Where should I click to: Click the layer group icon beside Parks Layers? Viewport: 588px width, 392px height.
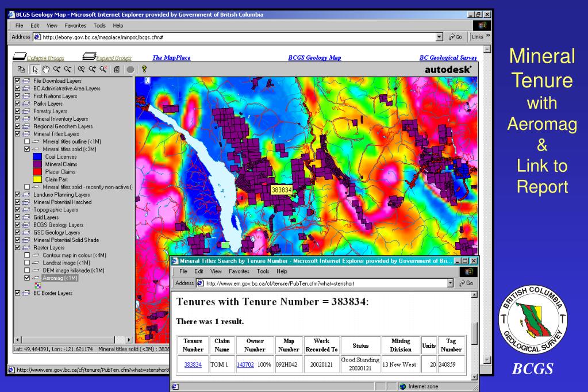tap(26, 103)
